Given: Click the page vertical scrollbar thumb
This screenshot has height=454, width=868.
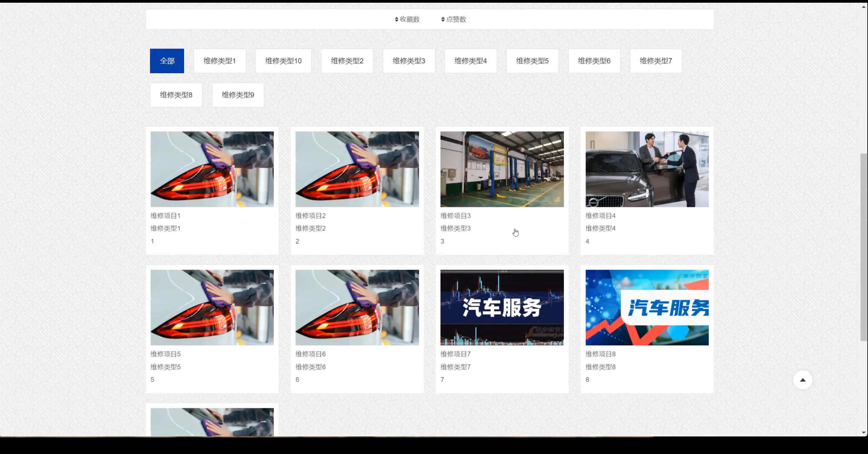Looking at the screenshot, I should click(x=864, y=247).
